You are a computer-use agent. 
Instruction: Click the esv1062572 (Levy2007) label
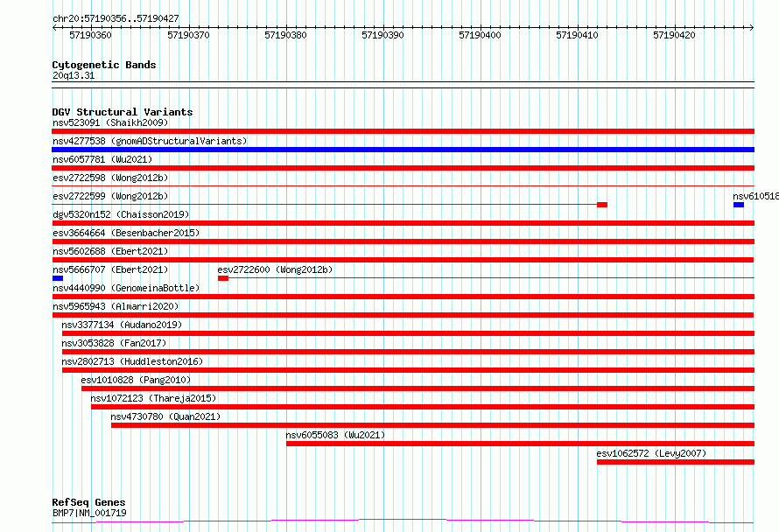651,453
